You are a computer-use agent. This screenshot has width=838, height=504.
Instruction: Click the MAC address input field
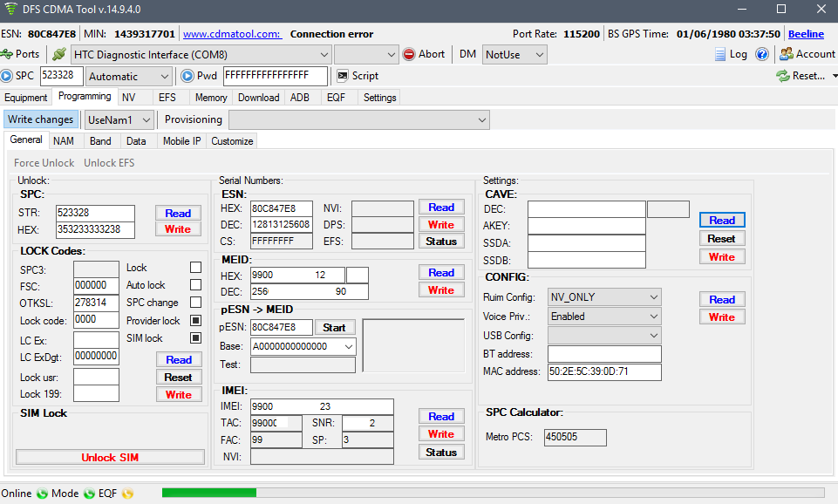point(604,371)
